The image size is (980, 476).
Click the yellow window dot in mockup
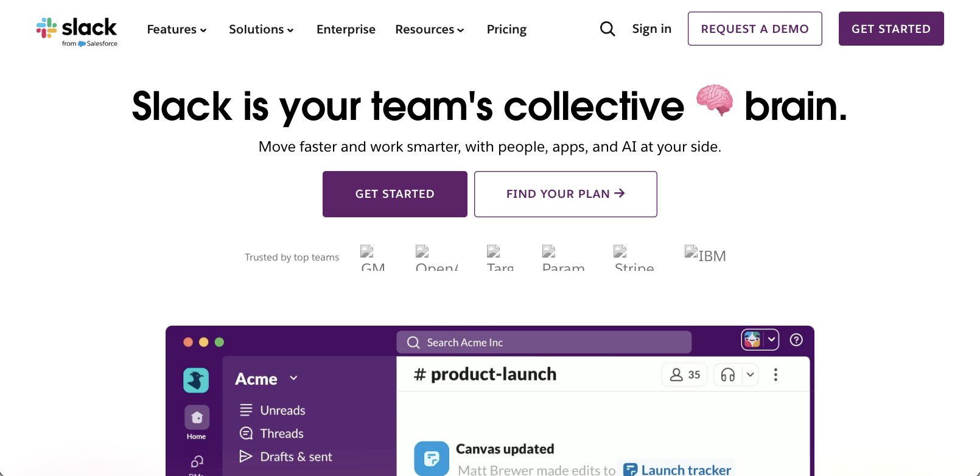click(204, 342)
